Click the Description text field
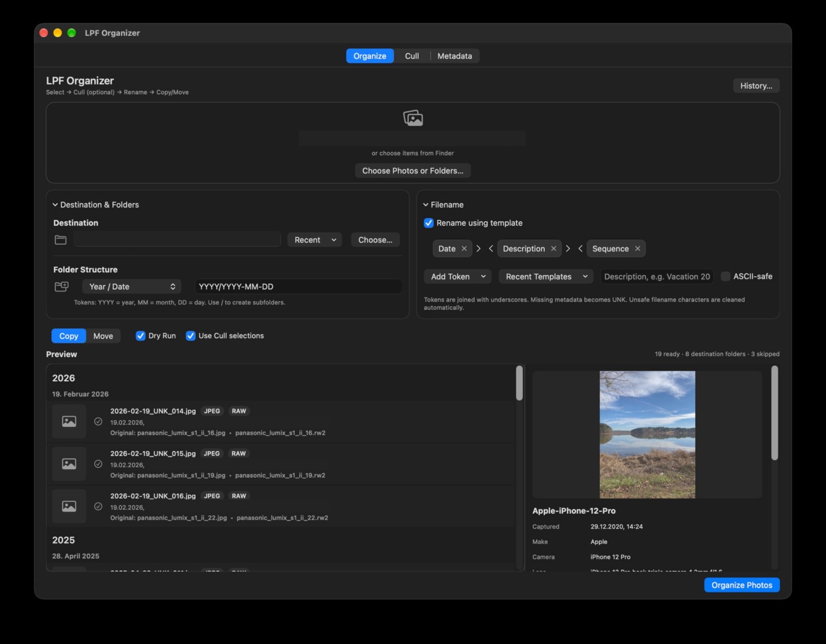This screenshot has width=826, height=644. click(657, 276)
